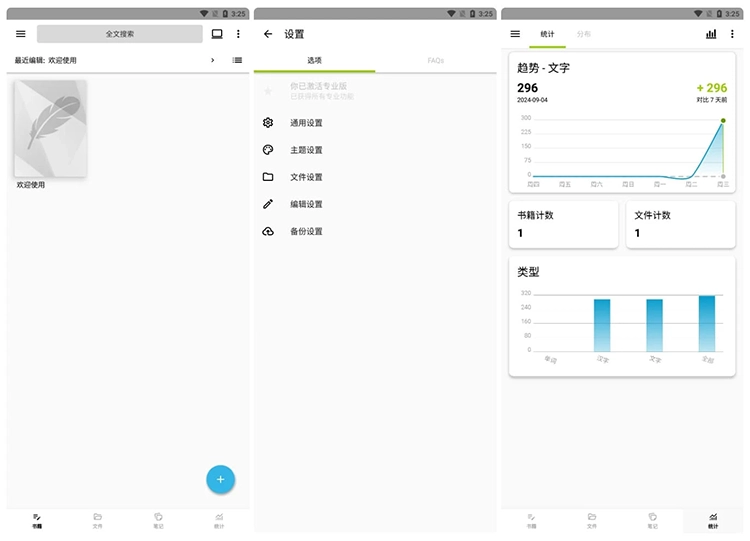Switch to the 分布 tab in statistics
750x541 pixels.
[584, 34]
